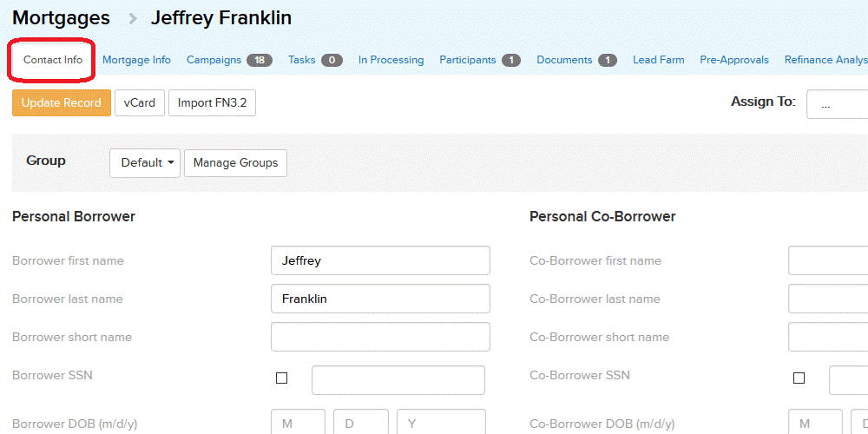Click the Participants count badge 1
The image size is (868, 434).
tap(511, 61)
